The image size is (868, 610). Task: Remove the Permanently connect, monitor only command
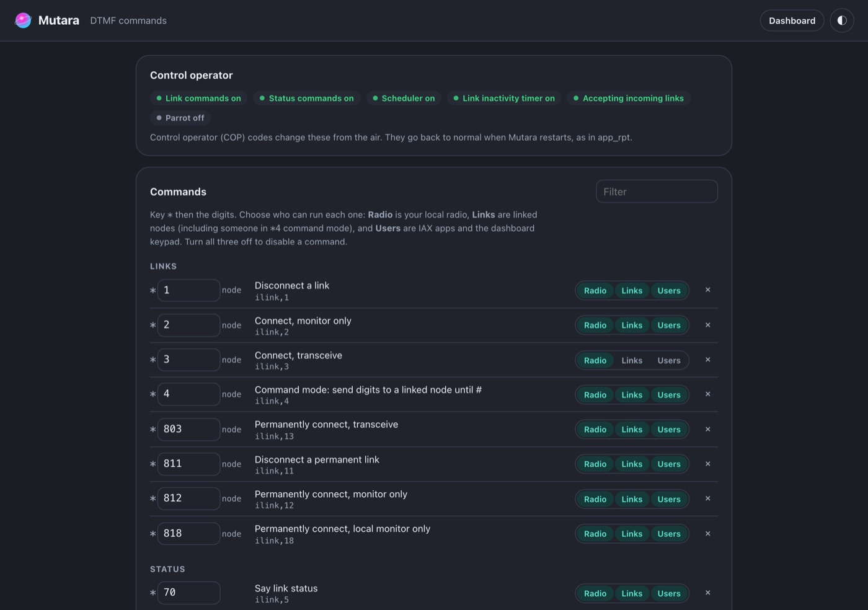[x=707, y=498]
